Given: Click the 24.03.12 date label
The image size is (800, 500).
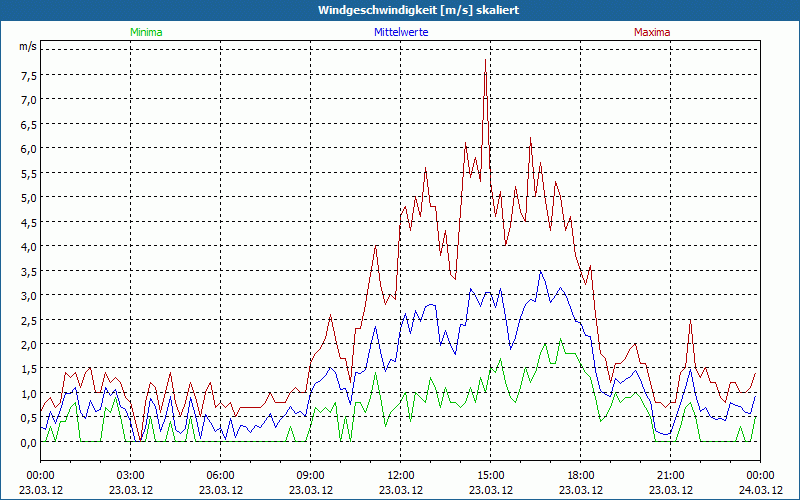Looking at the screenshot, I should 760,490.
